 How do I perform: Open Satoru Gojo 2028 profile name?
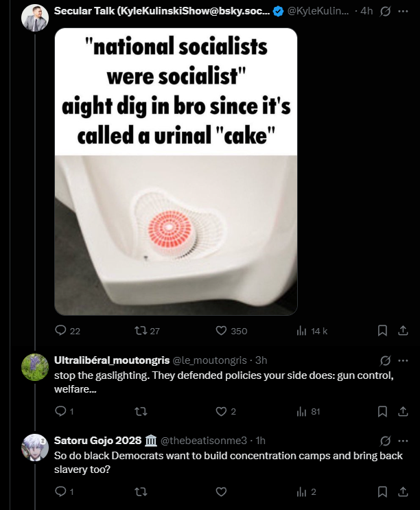[98, 441]
